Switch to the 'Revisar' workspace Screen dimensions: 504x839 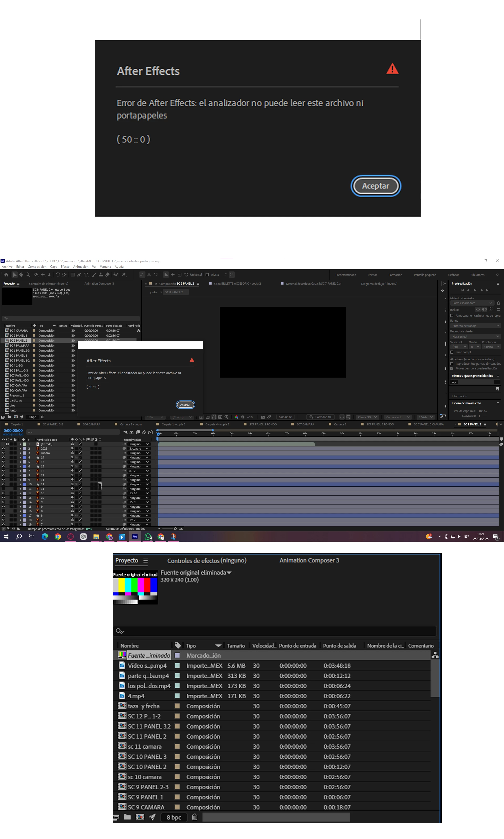point(372,275)
